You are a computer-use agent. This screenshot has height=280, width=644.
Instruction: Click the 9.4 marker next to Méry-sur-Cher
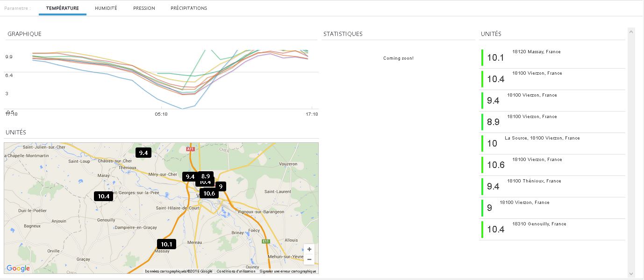pyautogui.click(x=190, y=177)
